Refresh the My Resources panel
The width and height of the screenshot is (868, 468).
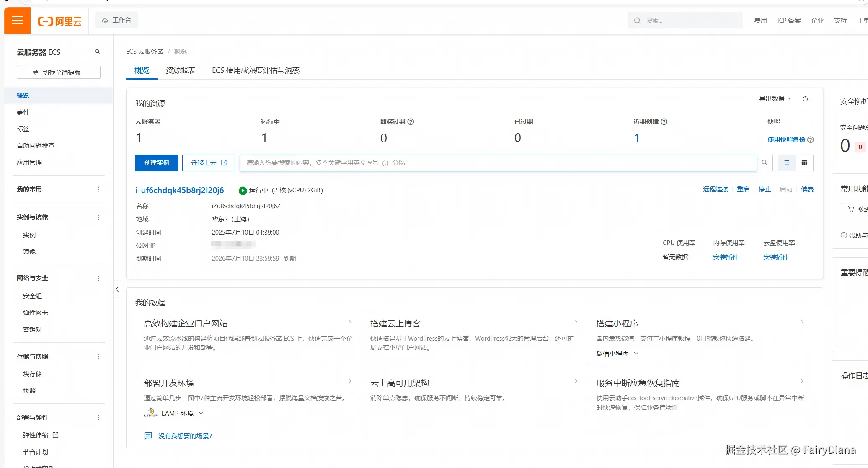(805, 99)
